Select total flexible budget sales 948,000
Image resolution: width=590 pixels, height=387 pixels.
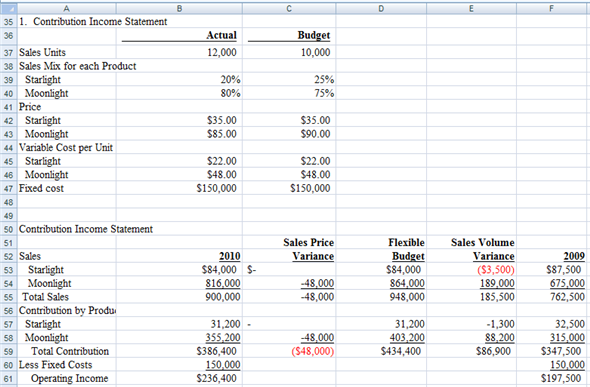(x=407, y=297)
